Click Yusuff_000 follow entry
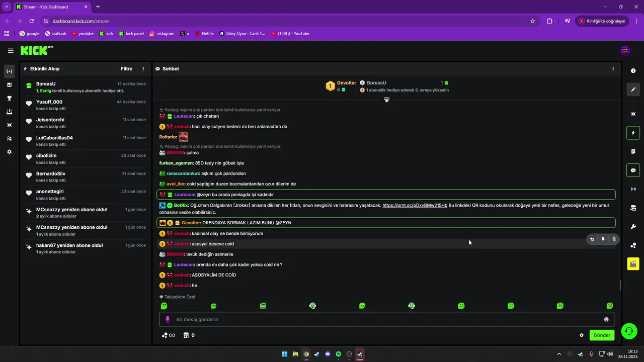 point(86,105)
